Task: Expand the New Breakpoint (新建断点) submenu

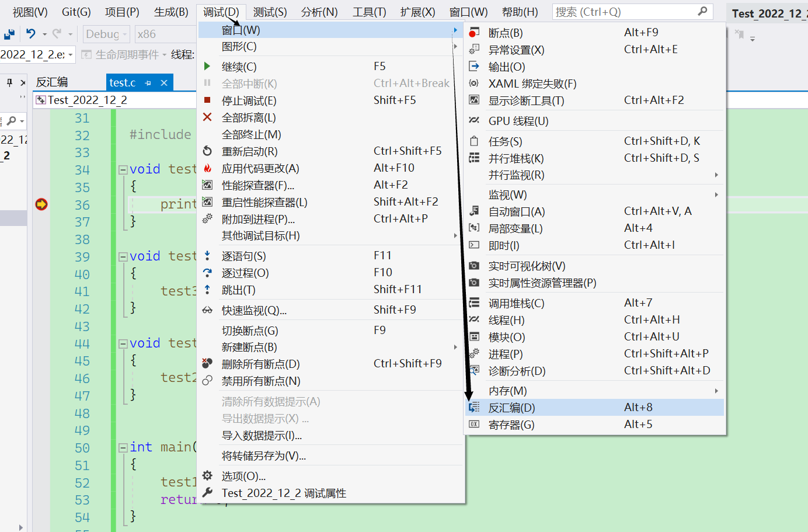Action: 330,347
